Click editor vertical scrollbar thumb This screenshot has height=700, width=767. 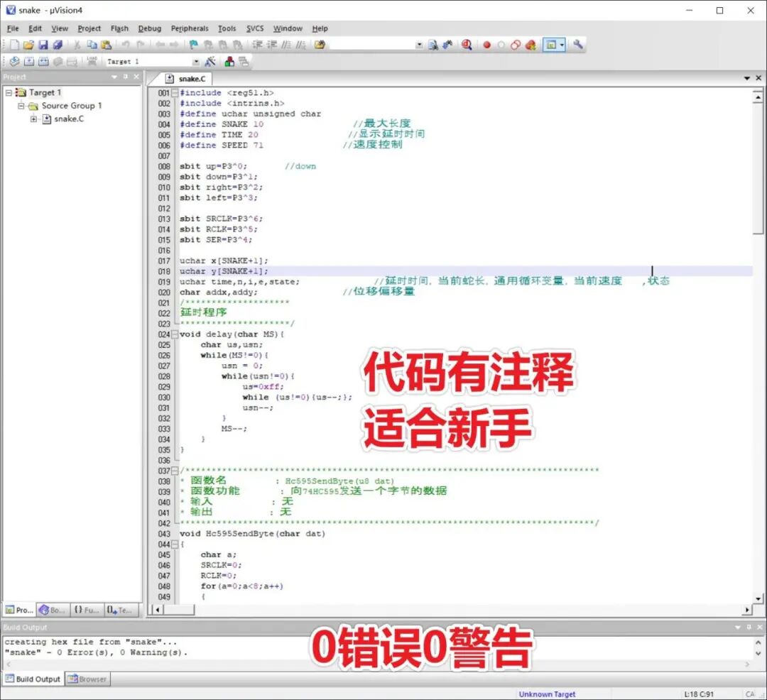coord(758,170)
